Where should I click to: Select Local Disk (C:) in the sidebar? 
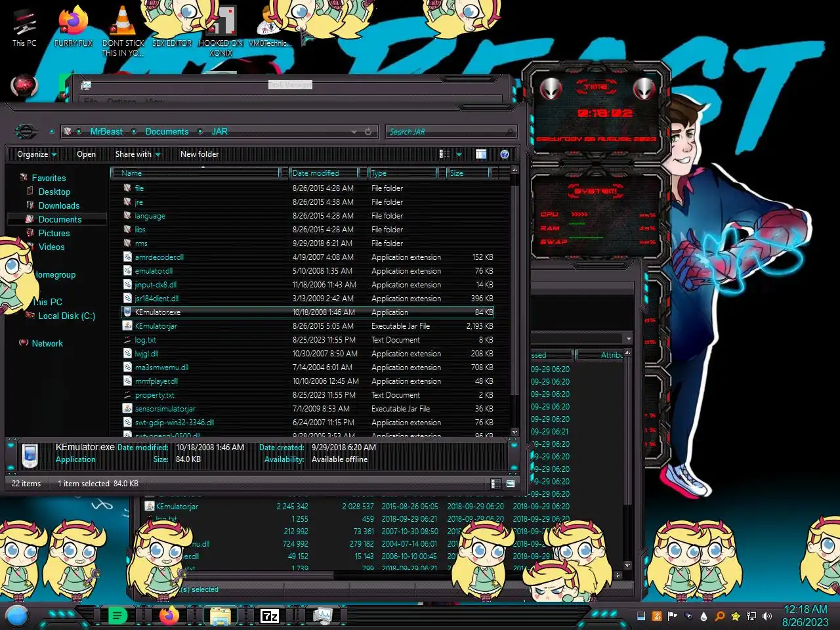point(66,316)
